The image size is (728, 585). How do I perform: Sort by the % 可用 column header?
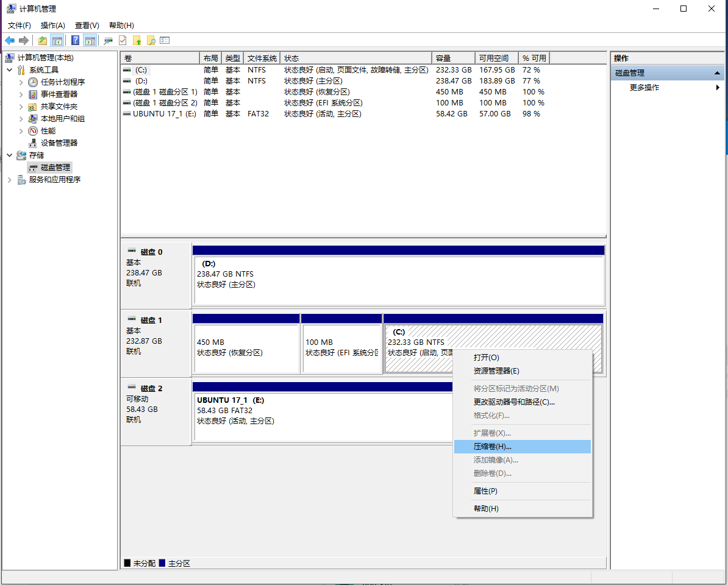coord(534,58)
